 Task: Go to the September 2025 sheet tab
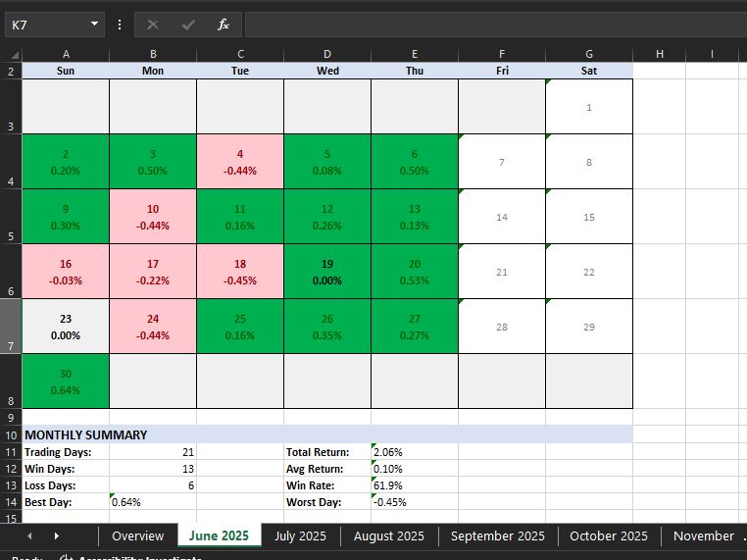pos(497,536)
